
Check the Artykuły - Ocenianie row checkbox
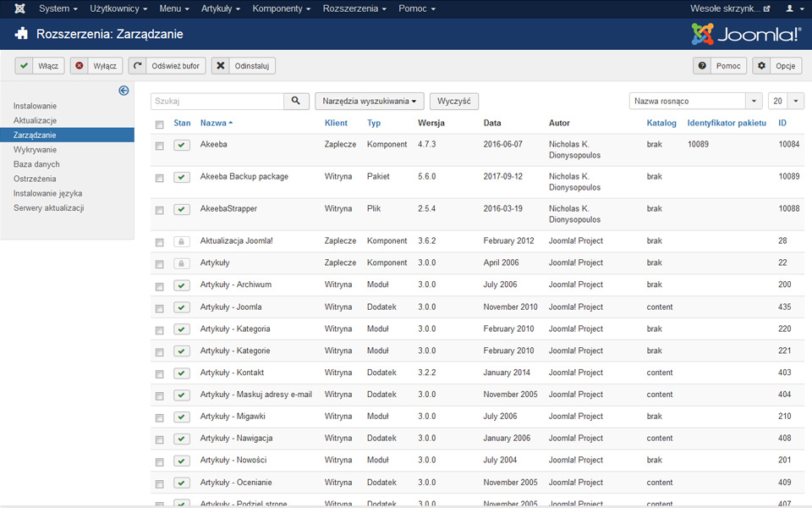160,484
